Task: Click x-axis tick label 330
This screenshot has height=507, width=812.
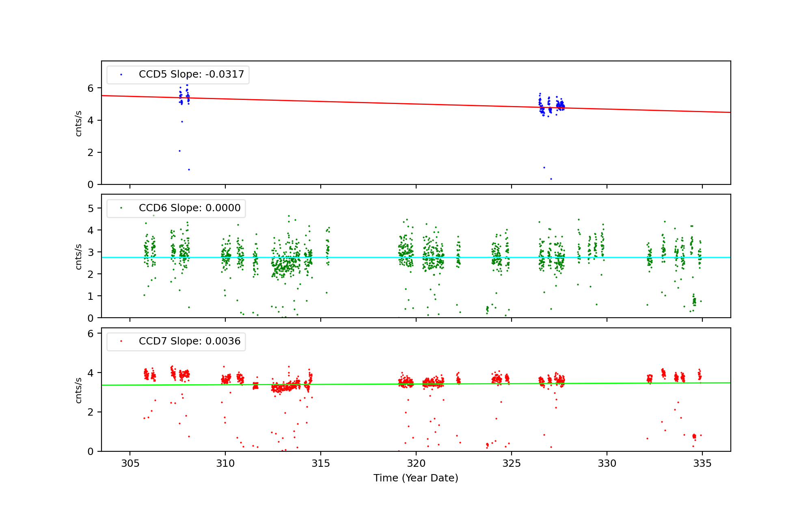Action: (607, 464)
